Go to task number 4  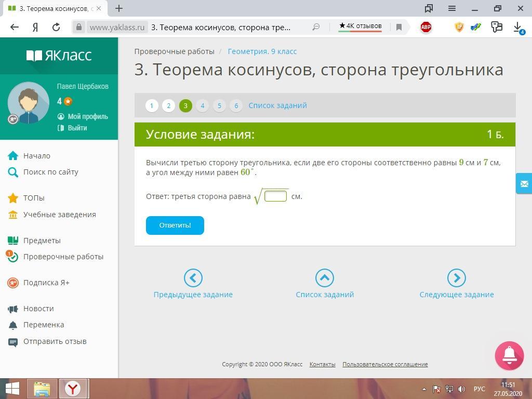[203, 106]
